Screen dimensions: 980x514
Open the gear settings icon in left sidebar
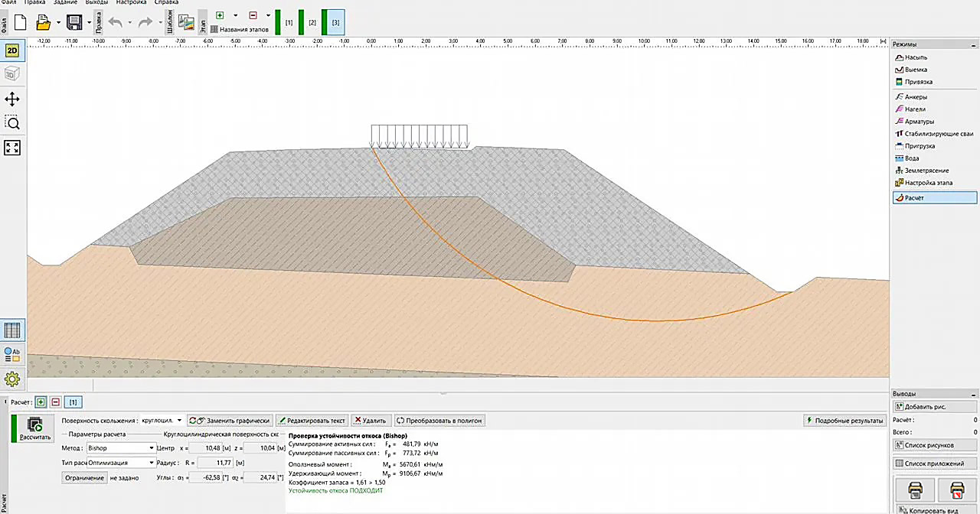[x=12, y=379]
